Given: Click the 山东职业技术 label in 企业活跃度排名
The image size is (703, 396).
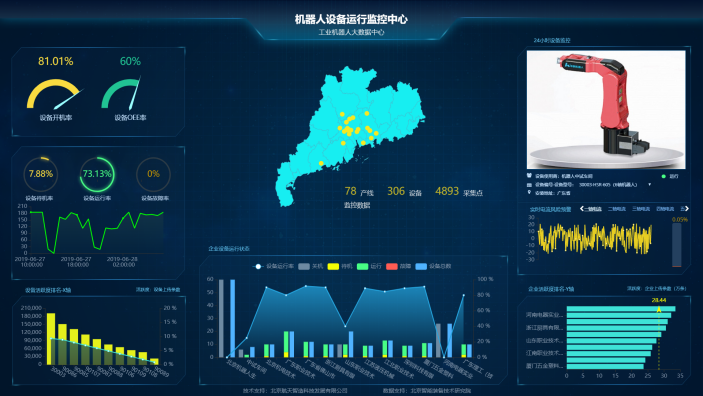Looking at the screenshot, I should click(x=544, y=340).
